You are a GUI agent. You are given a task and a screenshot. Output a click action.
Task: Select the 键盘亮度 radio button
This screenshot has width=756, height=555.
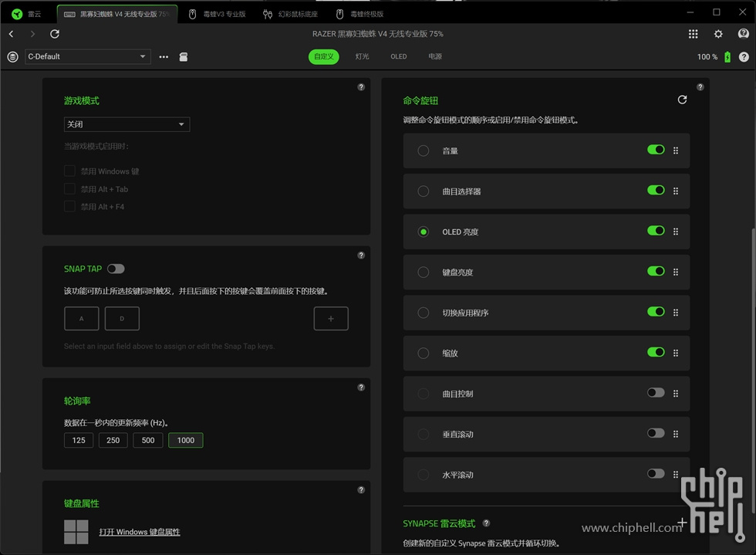coord(424,272)
